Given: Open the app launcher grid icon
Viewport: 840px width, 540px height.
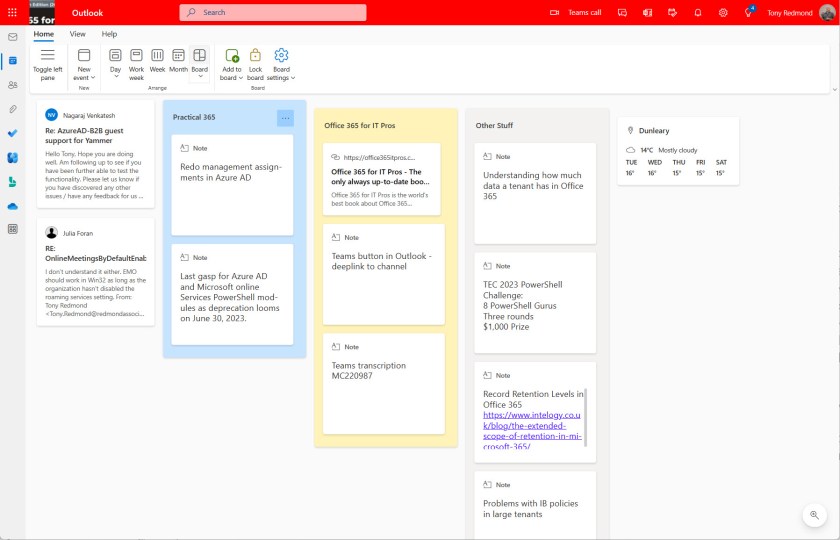Looking at the screenshot, I should 12,12.
